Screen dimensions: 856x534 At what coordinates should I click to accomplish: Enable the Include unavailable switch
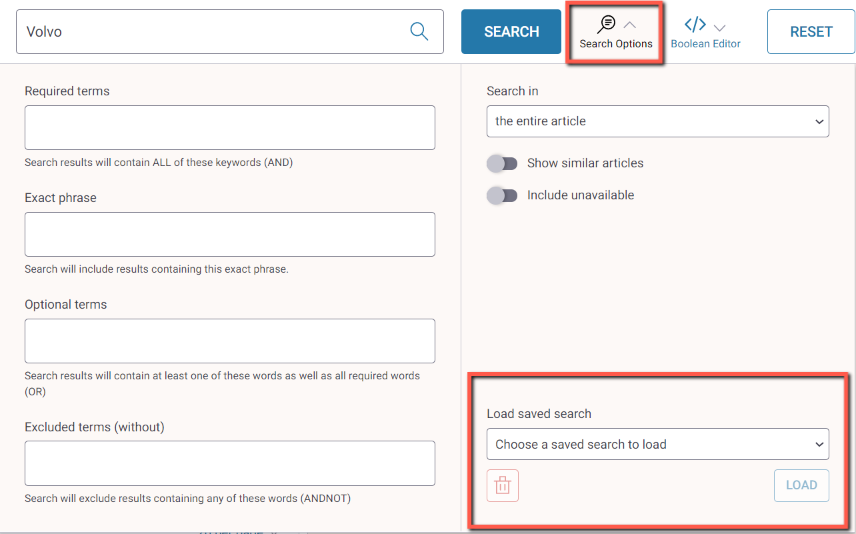click(x=502, y=195)
